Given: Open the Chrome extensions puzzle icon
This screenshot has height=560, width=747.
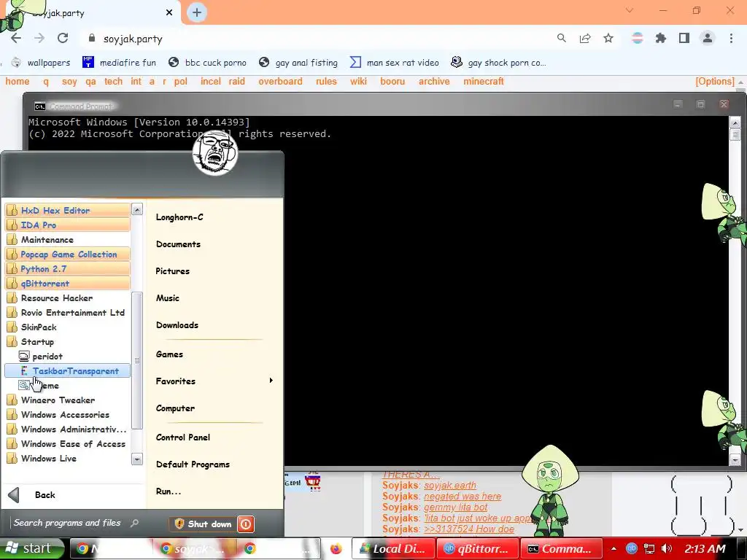Looking at the screenshot, I should [x=661, y=39].
